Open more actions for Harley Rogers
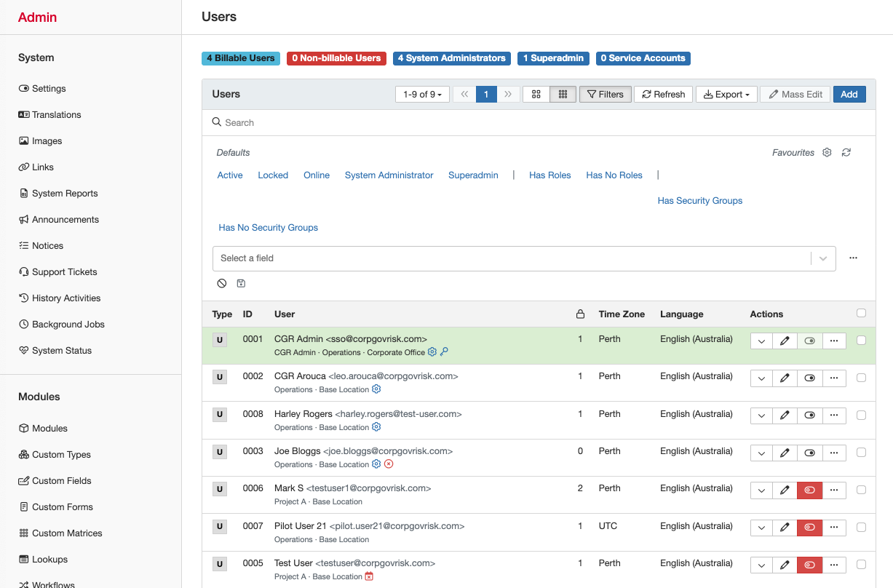 click(x=834, y=416)
